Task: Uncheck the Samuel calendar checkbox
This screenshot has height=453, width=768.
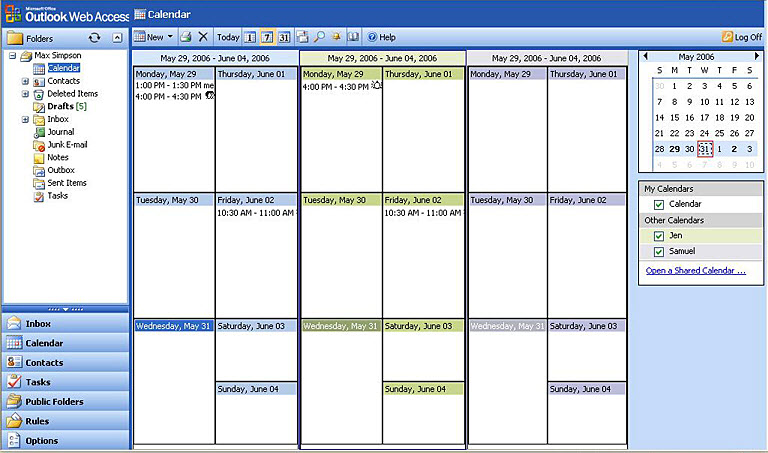Action: pyautogui.click(x=659, y=252)
